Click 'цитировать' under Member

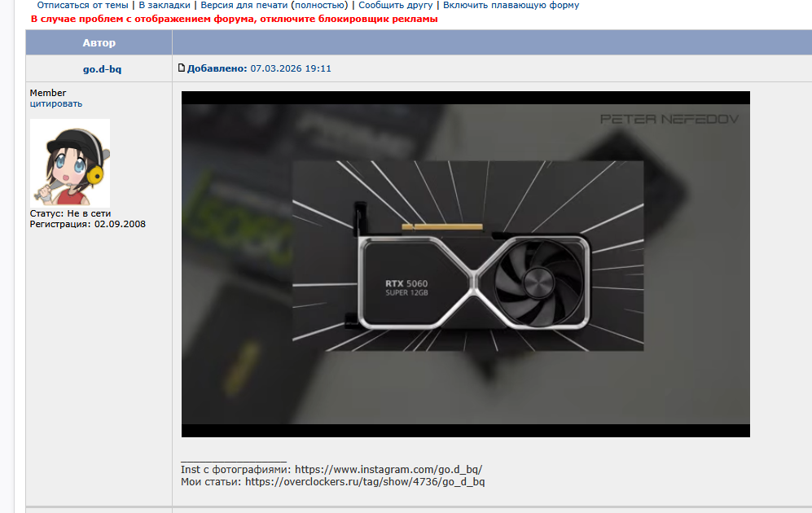pos(56,103)
